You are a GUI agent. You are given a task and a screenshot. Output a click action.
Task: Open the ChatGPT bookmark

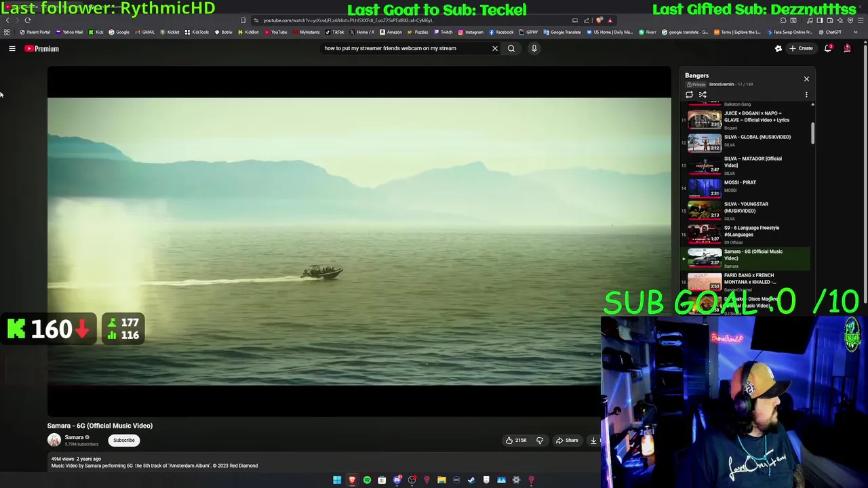[830, 32]
